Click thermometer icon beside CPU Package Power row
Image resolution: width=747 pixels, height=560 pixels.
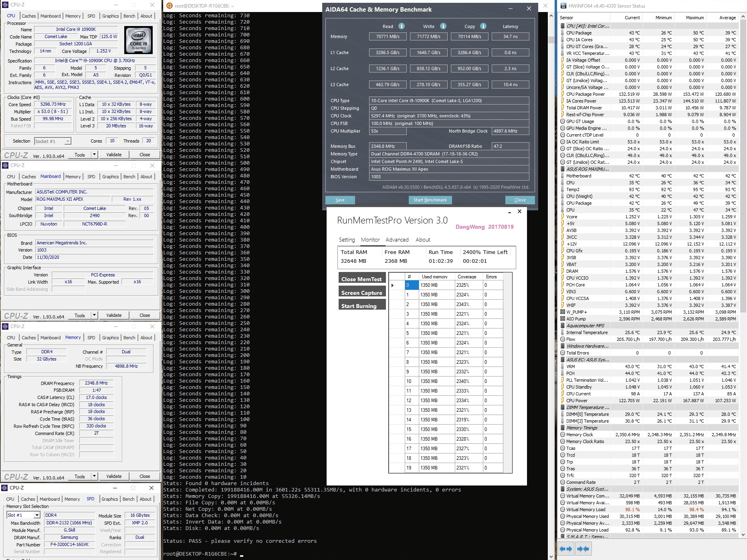click(563, 94)
